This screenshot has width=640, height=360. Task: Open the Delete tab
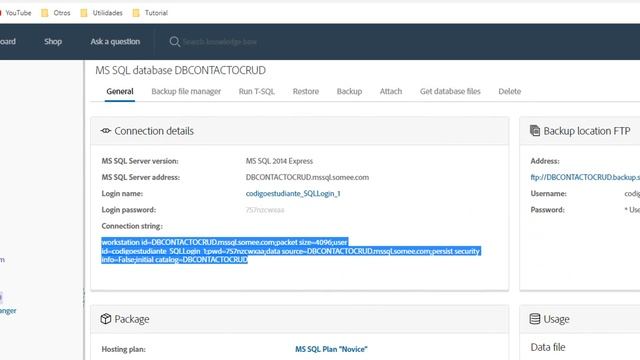(509, 91)
